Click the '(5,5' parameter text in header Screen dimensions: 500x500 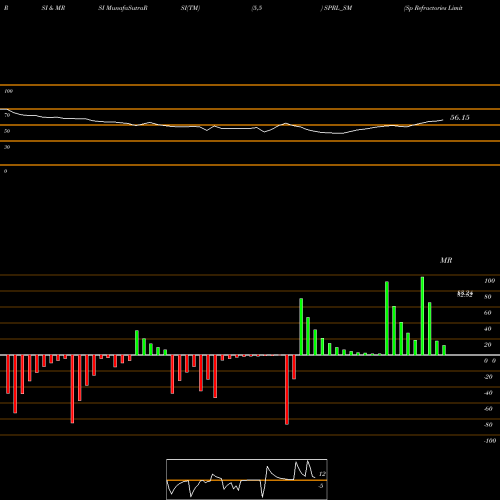click(257, 8)
